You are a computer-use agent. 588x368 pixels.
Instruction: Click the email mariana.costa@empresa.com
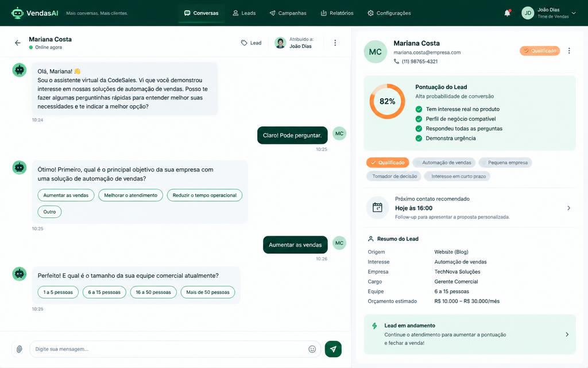pos(427,52)
